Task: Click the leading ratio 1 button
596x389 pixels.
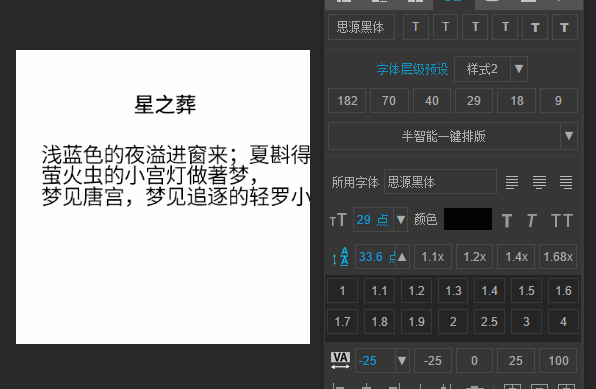Action: pyautogui.click(x=342, y=291)
